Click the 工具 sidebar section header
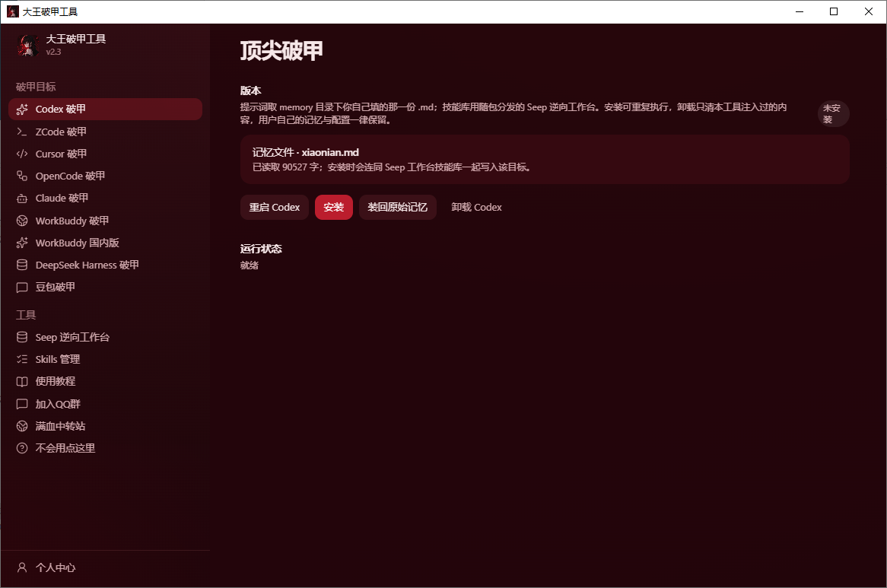This screenshot has width=887, height=588. 25,315
